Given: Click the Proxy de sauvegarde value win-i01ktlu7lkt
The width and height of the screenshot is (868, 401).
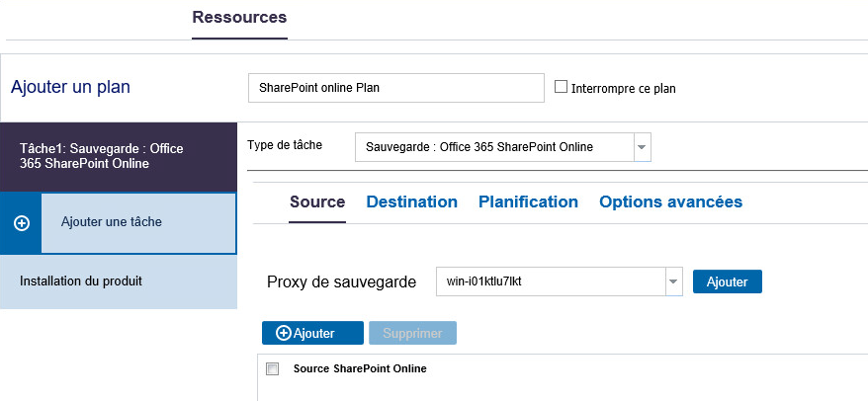Looking at the screenshot, I should coord(483,281).
